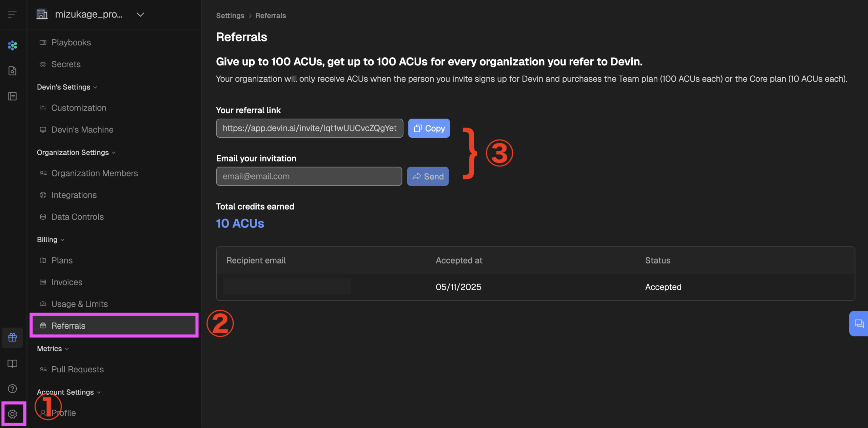Open Devin sessions flower icon

coord(12,45)
